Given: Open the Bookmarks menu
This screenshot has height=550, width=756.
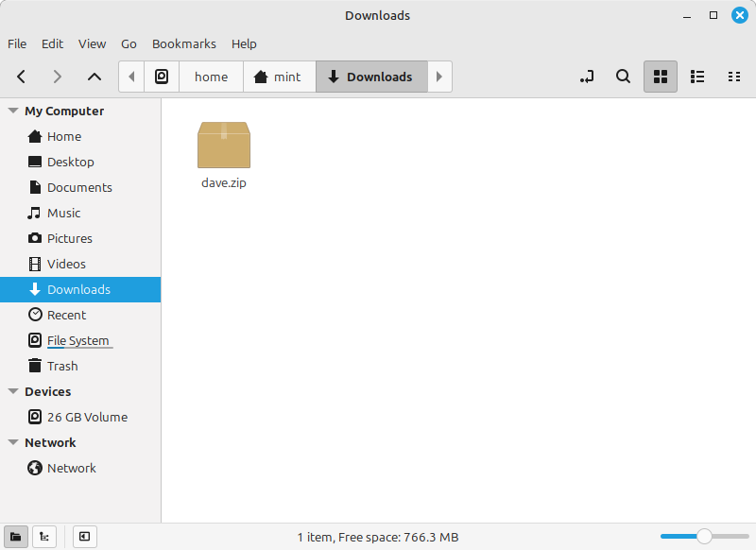Looking at the screenshot, I should point(183,43).
